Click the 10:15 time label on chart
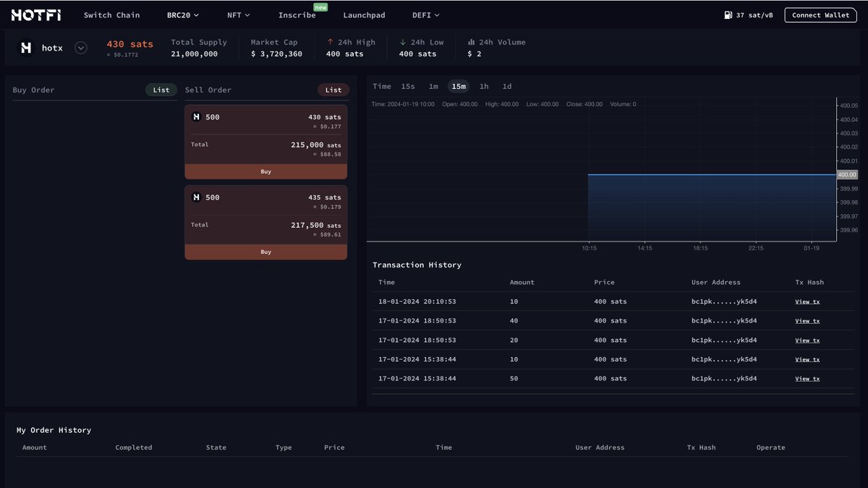The image size is (868, 488). (590, 248)
